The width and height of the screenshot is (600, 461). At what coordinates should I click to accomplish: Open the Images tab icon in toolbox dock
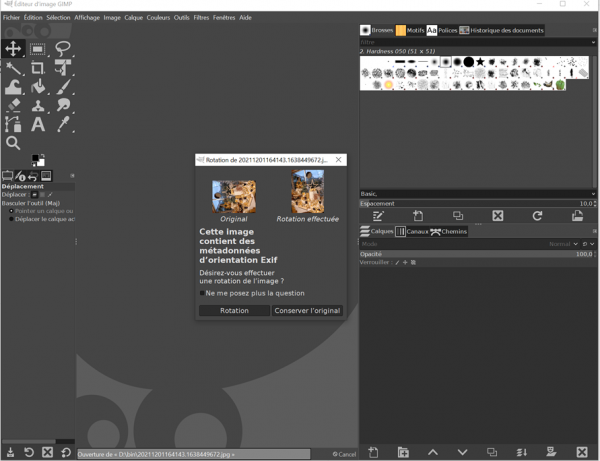click(x=46, y=176)
